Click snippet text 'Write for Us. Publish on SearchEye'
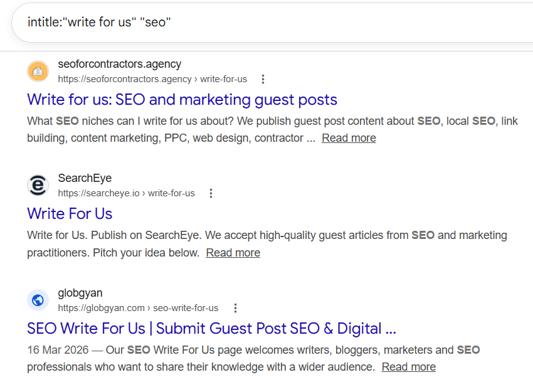The height and width of the screenshot is (392, 533). tap(113, 235)
